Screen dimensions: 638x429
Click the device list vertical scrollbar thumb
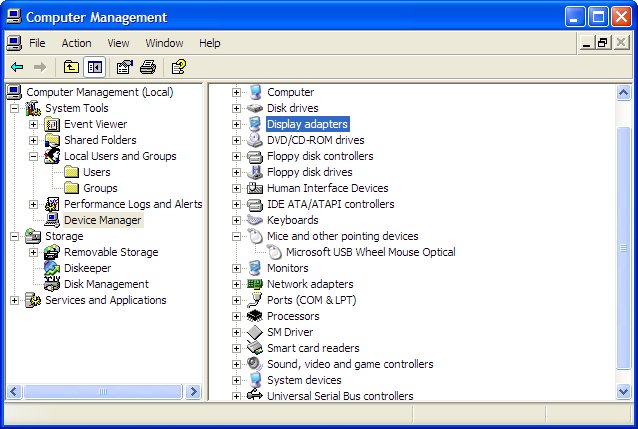(623, 247)
